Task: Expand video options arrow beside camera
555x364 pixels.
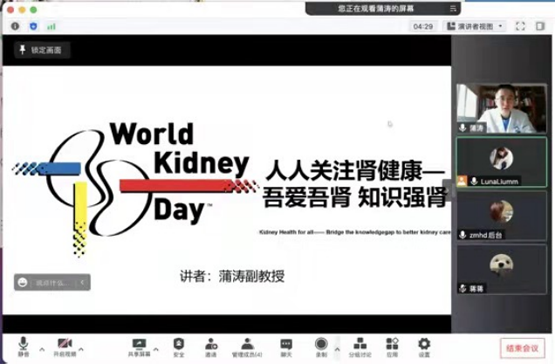Action: coord(81,349)
